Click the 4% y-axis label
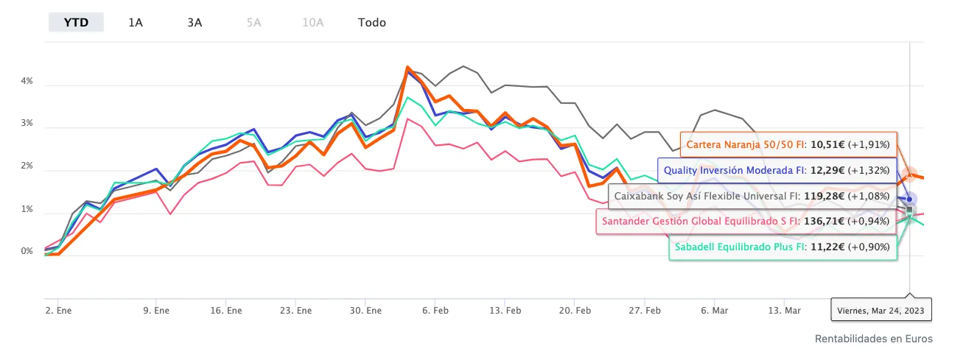980x360 pixels. [x=27, y=81]
